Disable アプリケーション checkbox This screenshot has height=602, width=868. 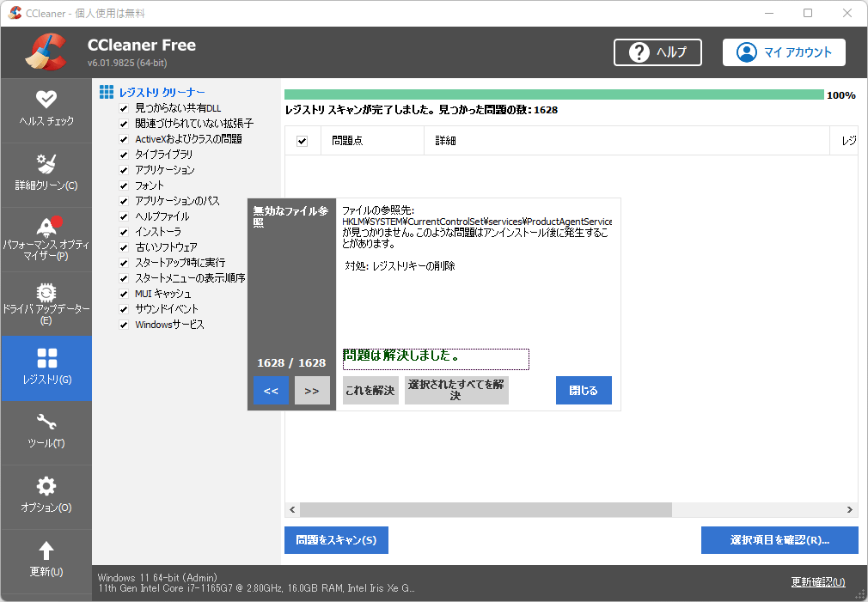[x=124, y=170]
